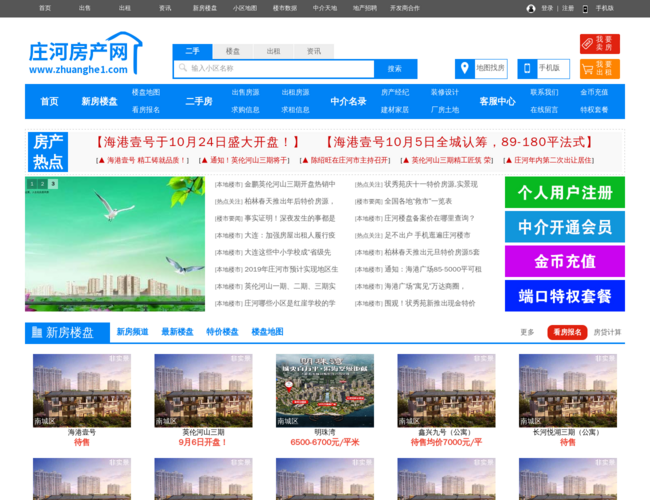Open 特权套餐 in navigation bar
The image size is (650, 500).
(x=594, y=110)
